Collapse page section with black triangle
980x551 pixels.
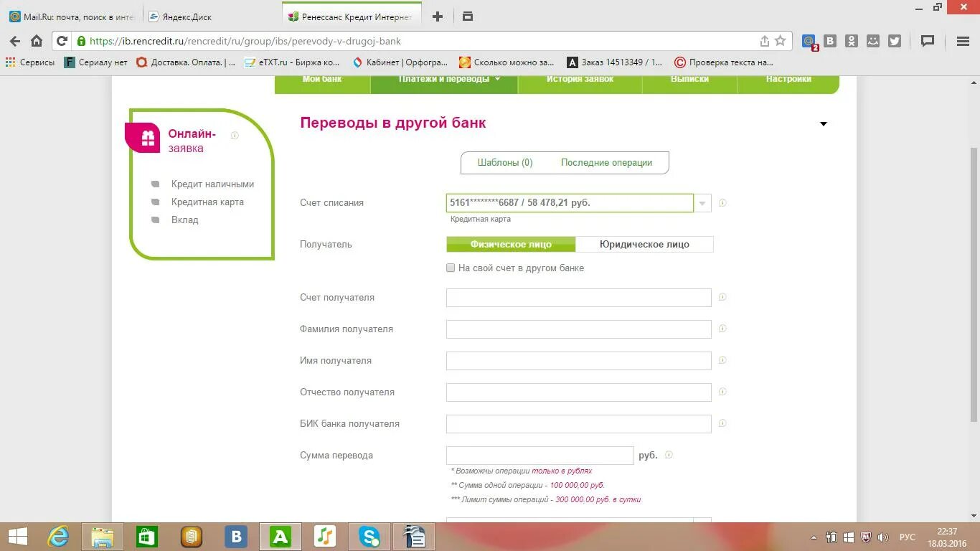click(824, 124)
